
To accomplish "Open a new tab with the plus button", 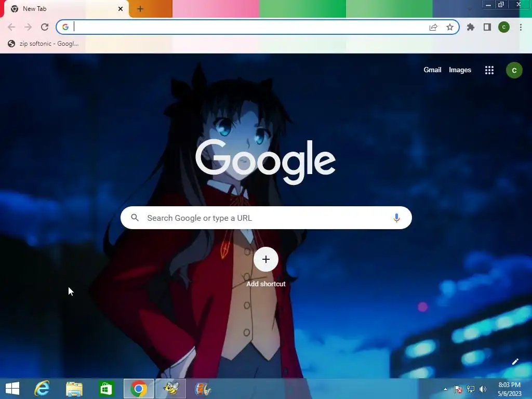I will 140,9.
